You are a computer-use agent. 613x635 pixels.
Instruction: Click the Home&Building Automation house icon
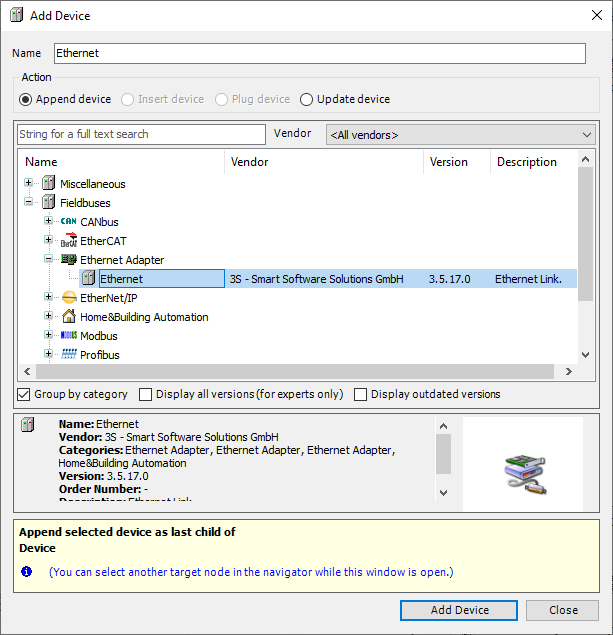[68, 317]
